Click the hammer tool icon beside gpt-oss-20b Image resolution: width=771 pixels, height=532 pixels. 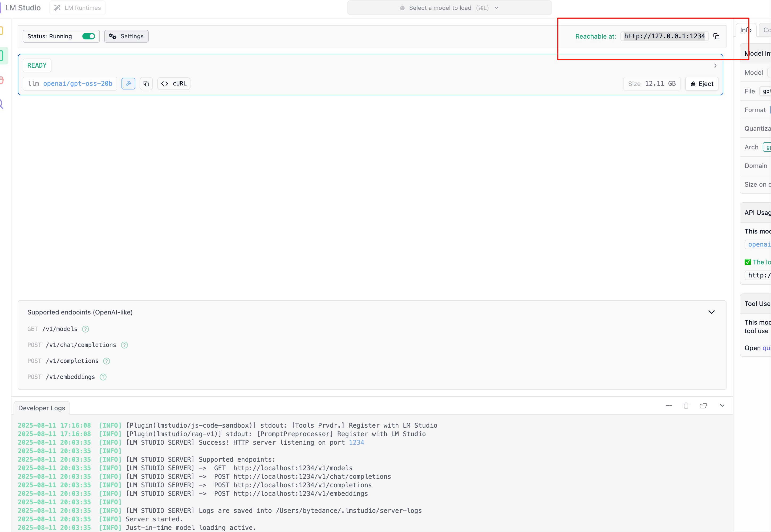[x=128, y=84]
